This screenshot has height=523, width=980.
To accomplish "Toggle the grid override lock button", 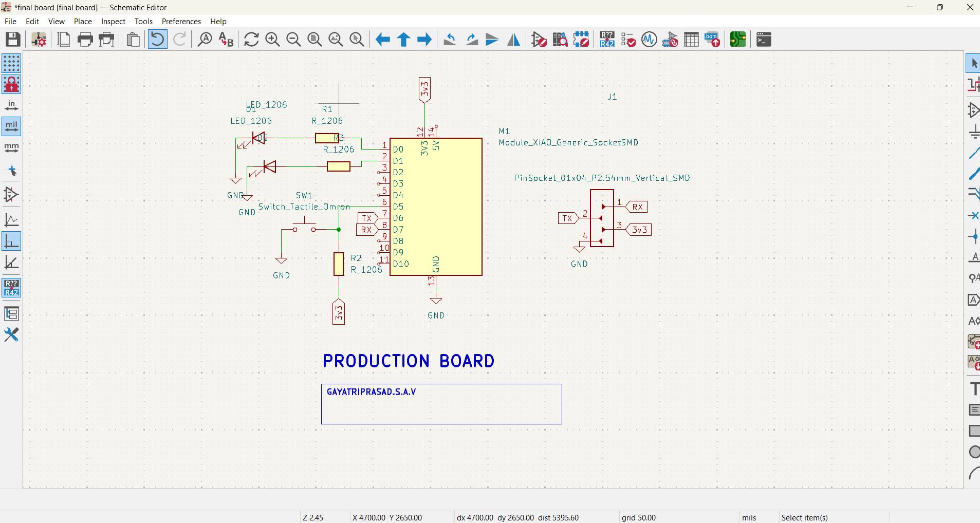I will tap(11, 84).
